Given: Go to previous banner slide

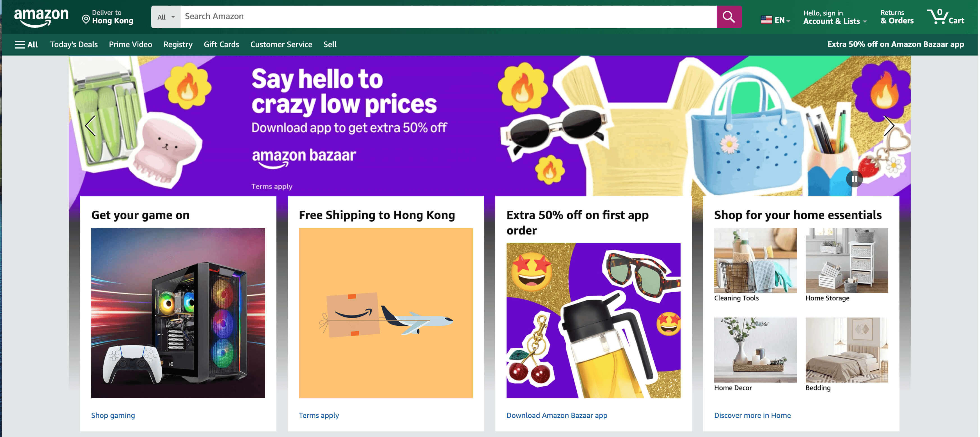Looking at the screenshot, I should pos(90,125).
